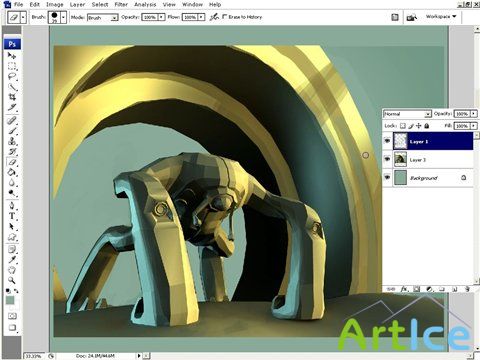Open the File menu
This screenshot has width=480, height=360.
pyautogui.click(x=19, y=5)
